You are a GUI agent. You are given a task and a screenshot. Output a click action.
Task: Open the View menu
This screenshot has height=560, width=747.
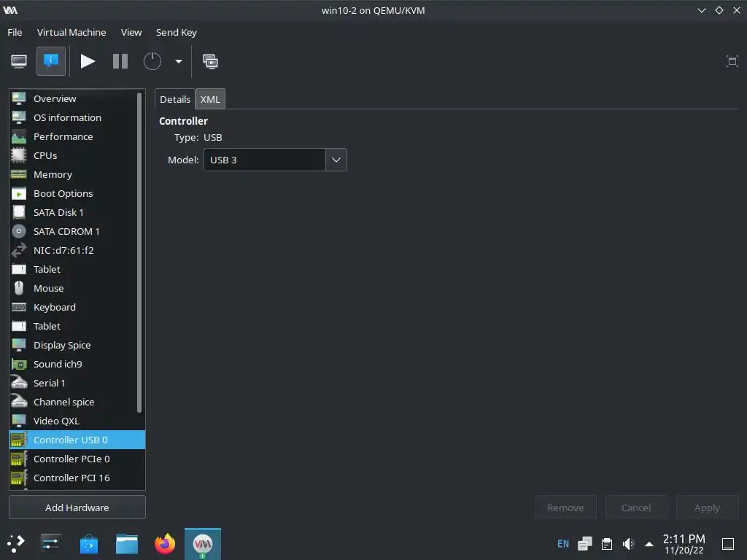(131, 32)
